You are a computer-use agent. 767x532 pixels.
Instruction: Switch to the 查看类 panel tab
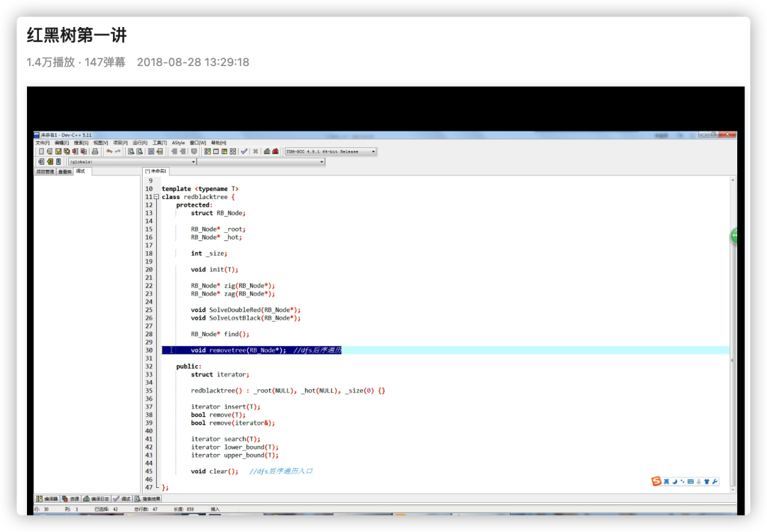[x=65, y=172]
